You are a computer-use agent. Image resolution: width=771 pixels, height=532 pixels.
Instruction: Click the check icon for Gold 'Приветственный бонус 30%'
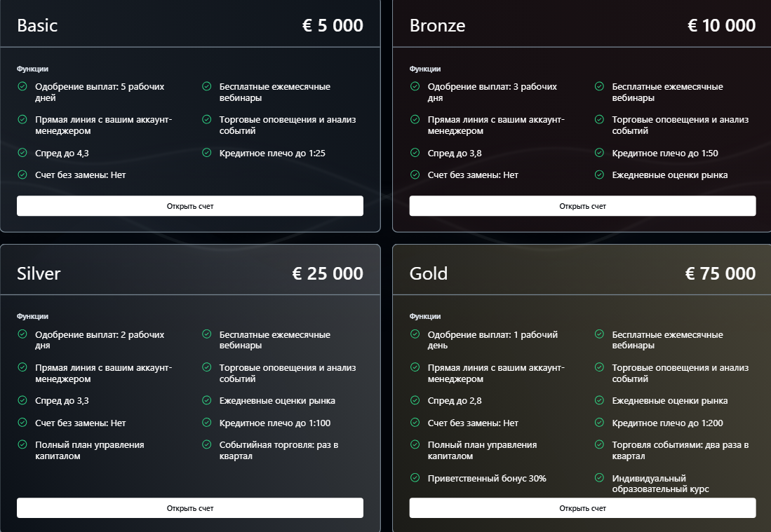click(x=415, y=478)
